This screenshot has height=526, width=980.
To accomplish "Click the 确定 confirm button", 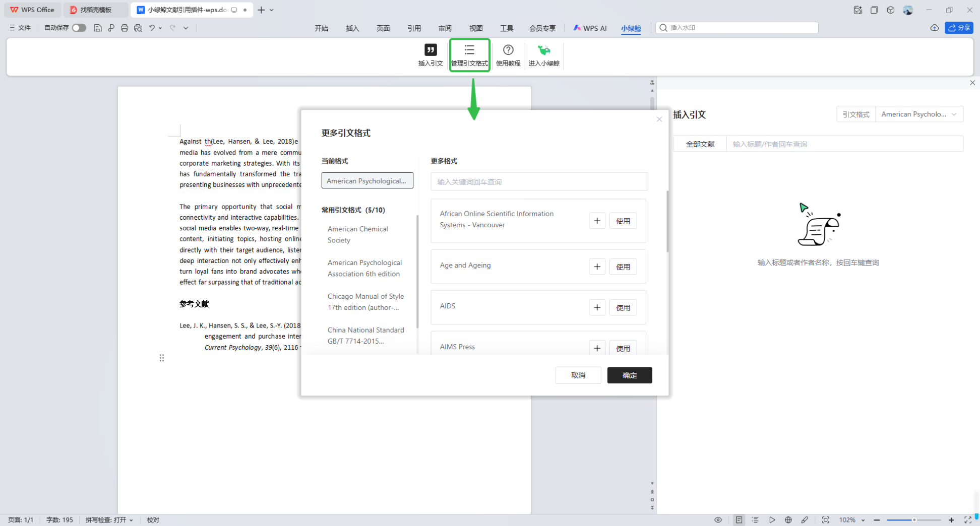I will point(629,375).
